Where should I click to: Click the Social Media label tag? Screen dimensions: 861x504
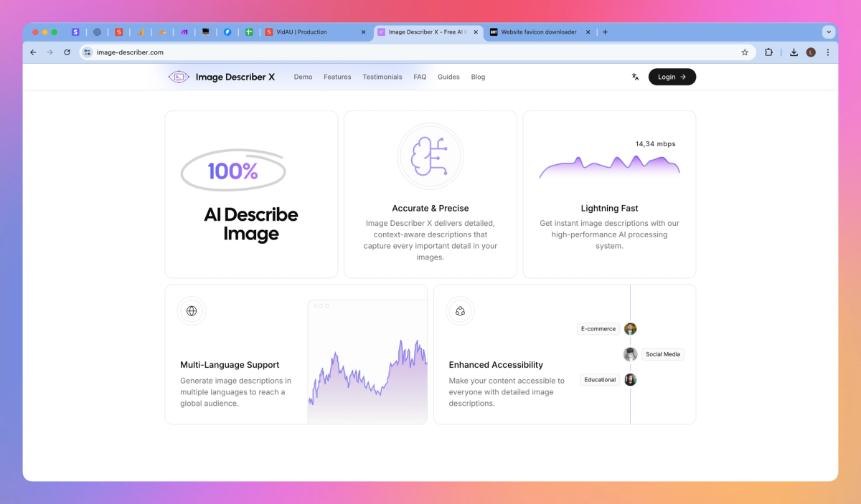(x=663, y=354)
